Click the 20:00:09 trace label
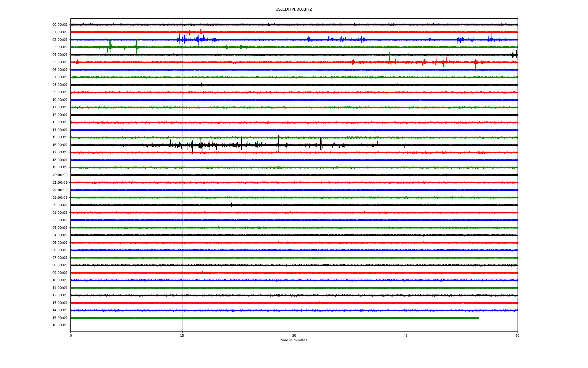Image resolution: width=588 pixels, height=368 pixels. (60, 175)
